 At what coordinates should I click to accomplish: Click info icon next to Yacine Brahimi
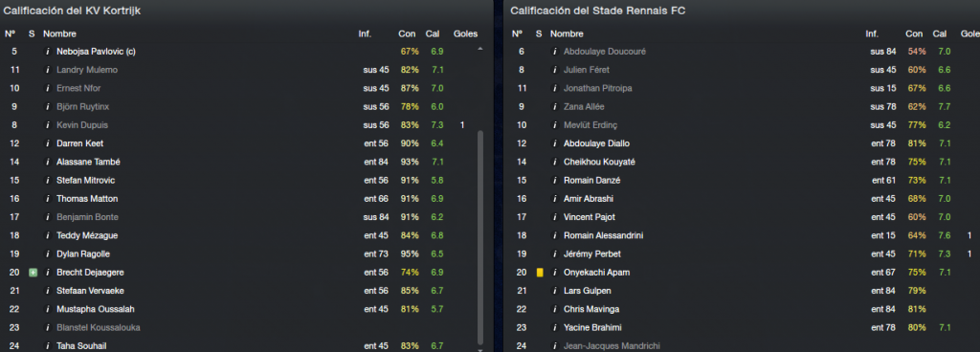(555, 327)
